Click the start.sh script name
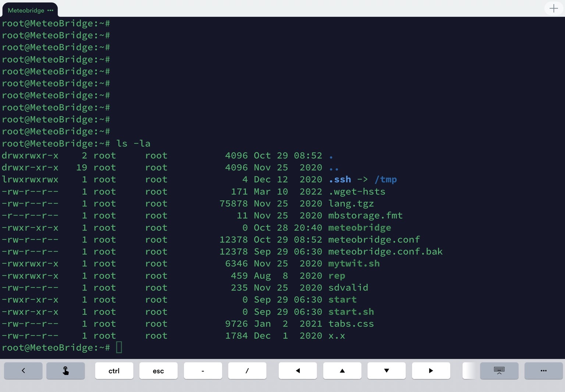Viewport: 565px width, 392px height. coord(351,312)
